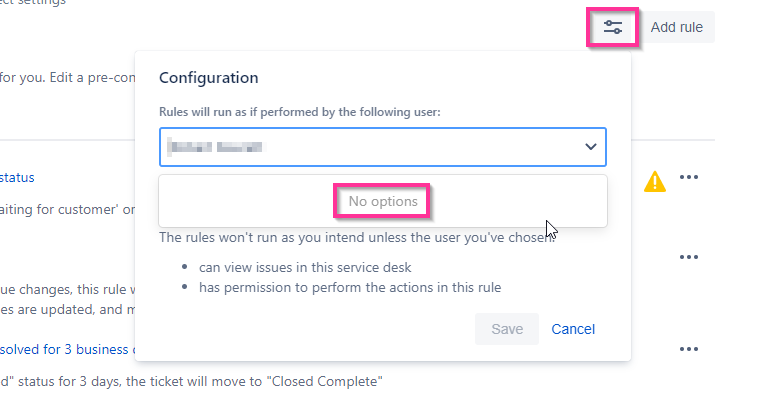Focus the blurred user name select field

(383, 147)
